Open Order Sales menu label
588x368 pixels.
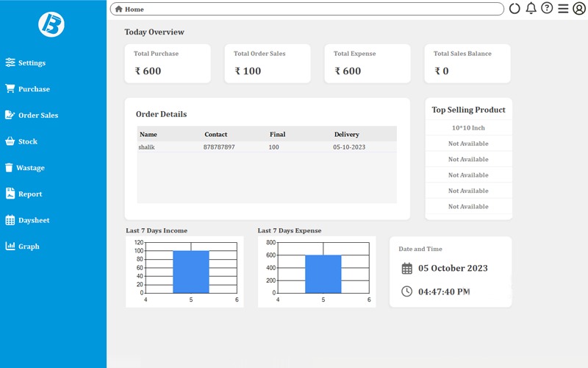pos(38,116)
